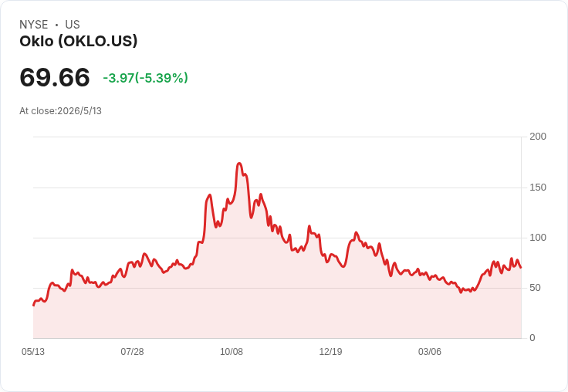Image resolution: width=568 pixels, height=392 pixels.
Task: Click the starting point of the price line
Action: (x=34, y=305)
